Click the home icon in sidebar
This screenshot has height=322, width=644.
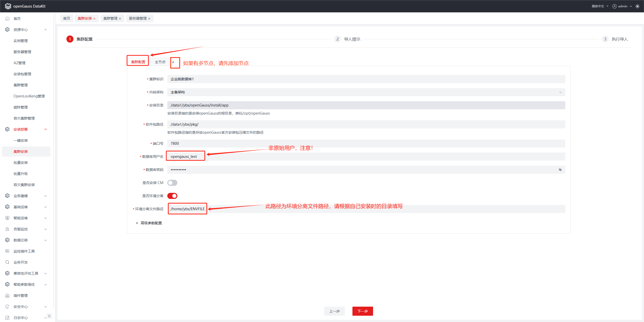point(7,19)
